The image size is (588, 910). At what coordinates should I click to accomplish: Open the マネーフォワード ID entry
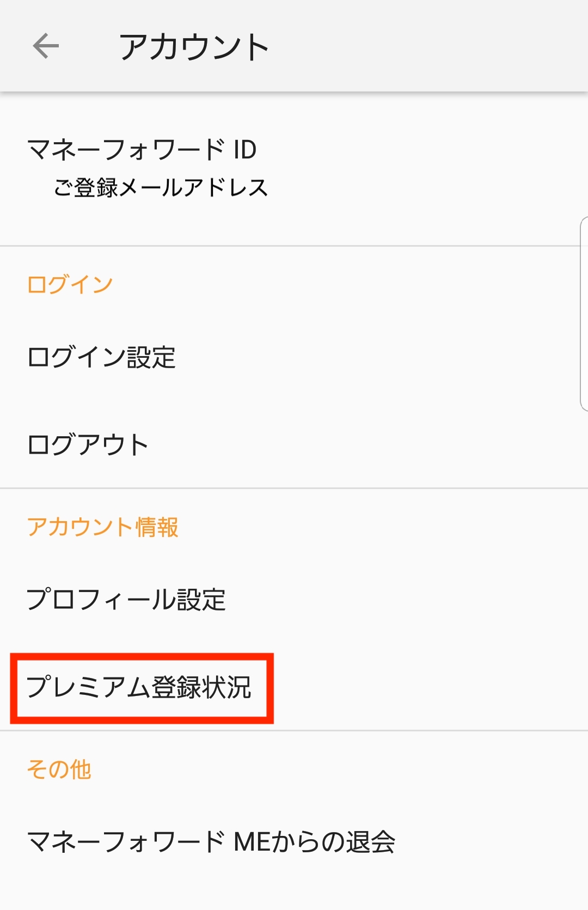pos(294,169)
